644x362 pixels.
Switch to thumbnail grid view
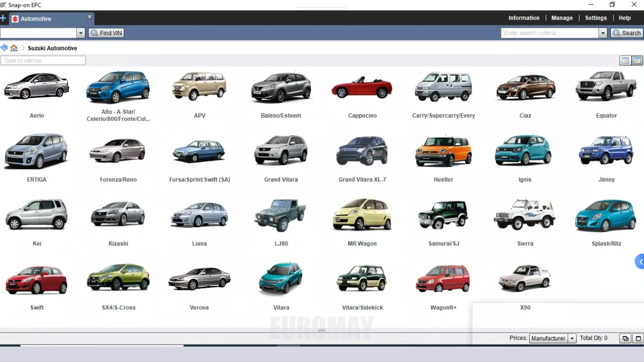(x=637, y=61)
